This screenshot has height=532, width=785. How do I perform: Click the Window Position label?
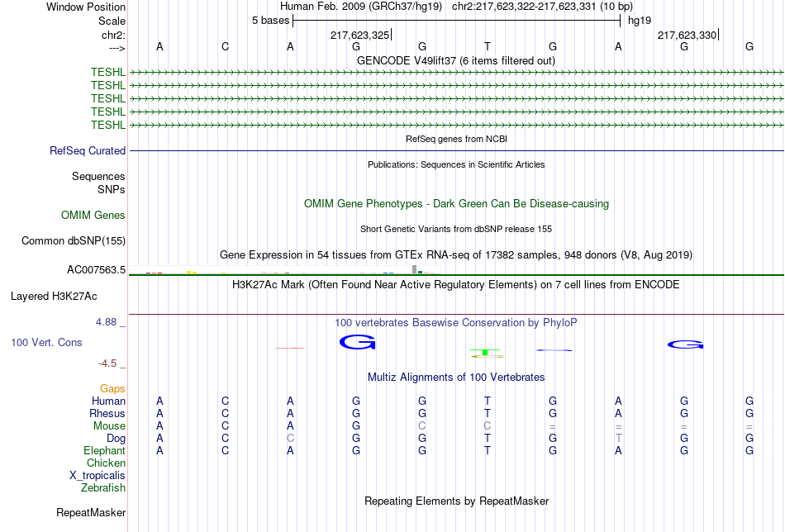[x=86, y=7]
